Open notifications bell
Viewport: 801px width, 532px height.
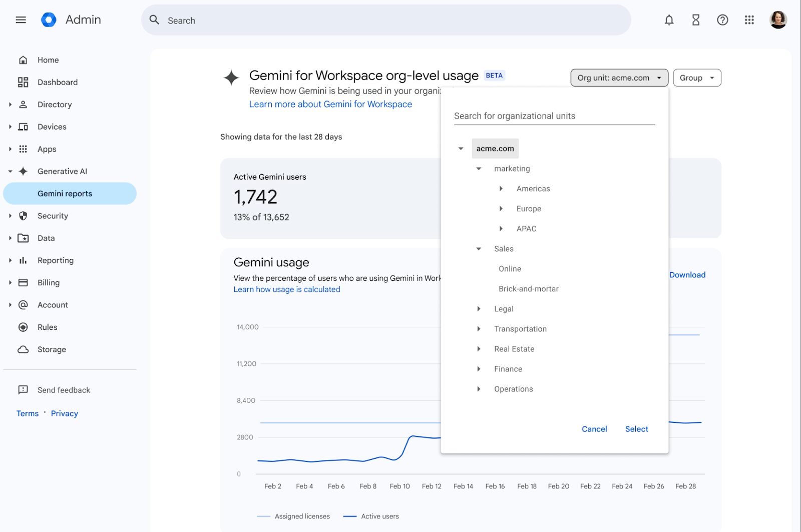coord(669,20)
